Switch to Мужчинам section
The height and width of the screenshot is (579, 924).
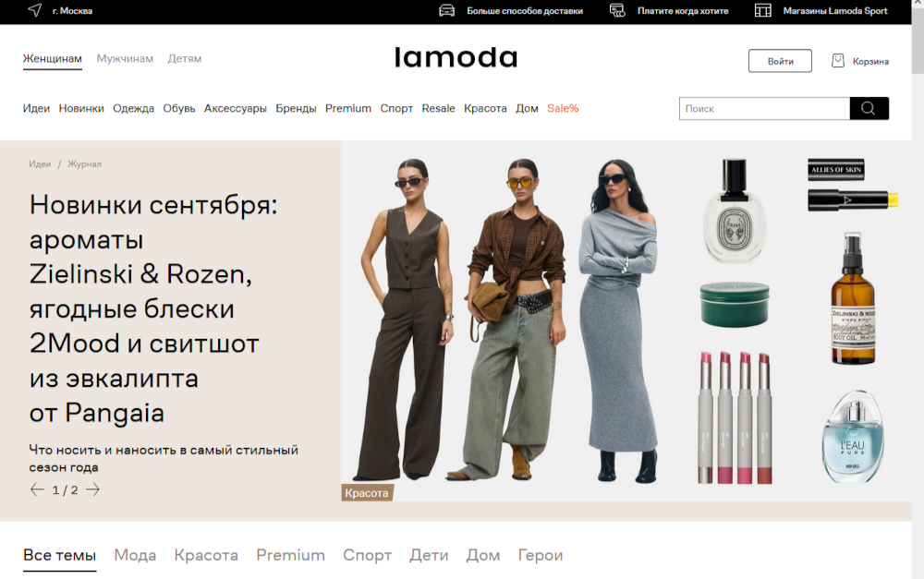(125, 58)
